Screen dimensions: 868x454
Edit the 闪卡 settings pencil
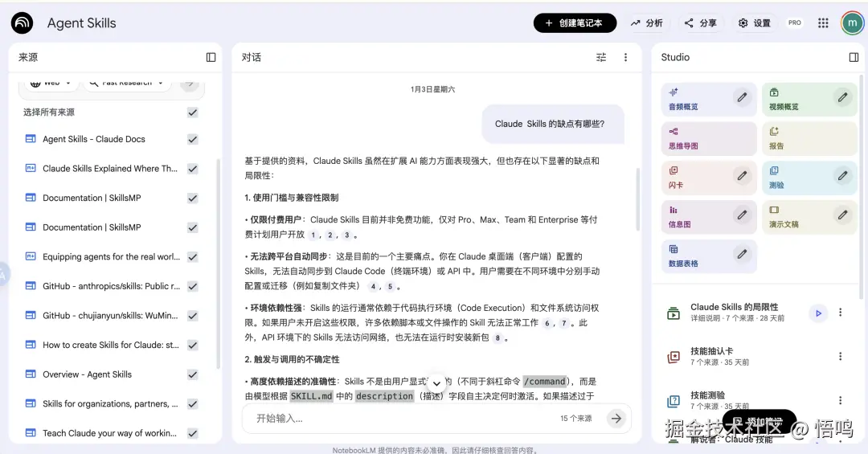tap(742, 176)
